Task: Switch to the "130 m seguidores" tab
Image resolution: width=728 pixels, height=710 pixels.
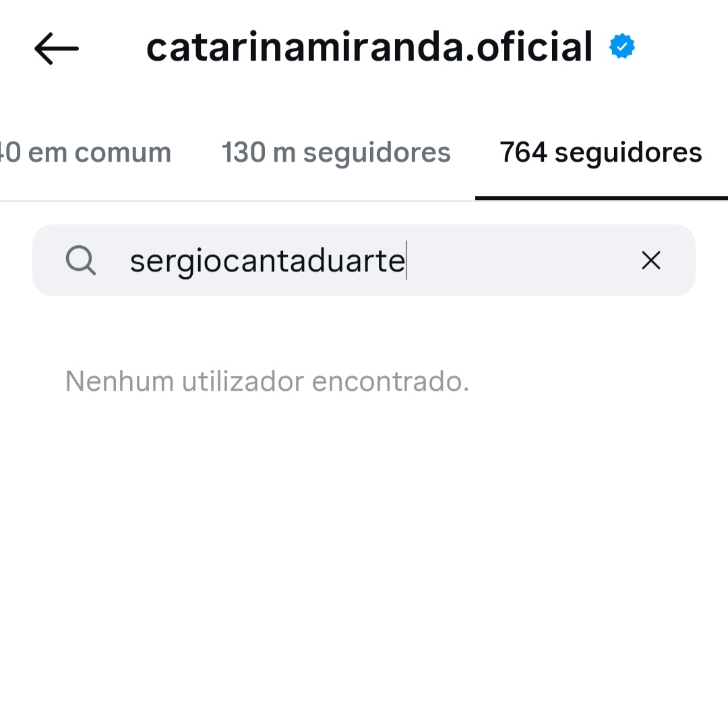Action: click(336, 153)
